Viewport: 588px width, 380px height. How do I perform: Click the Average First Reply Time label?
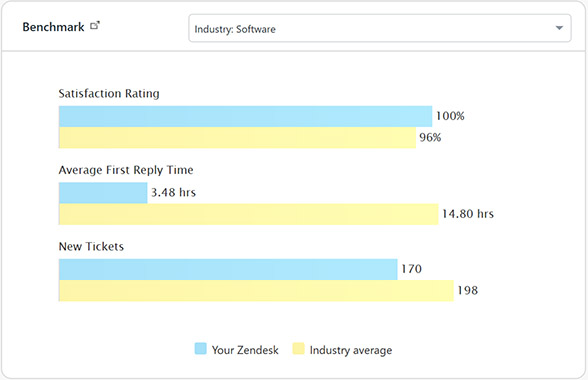[126, 170]
